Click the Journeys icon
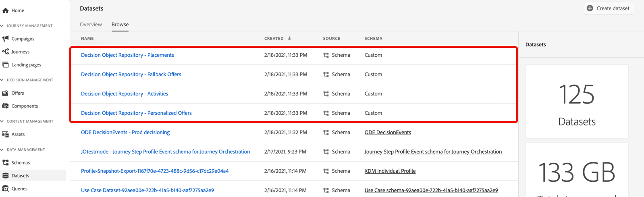This screenshot has height=197, width=644. coord(6,52)
